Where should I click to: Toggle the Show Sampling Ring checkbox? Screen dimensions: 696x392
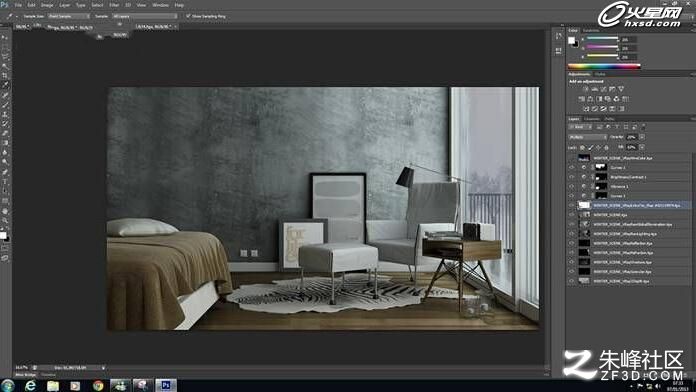188,16
